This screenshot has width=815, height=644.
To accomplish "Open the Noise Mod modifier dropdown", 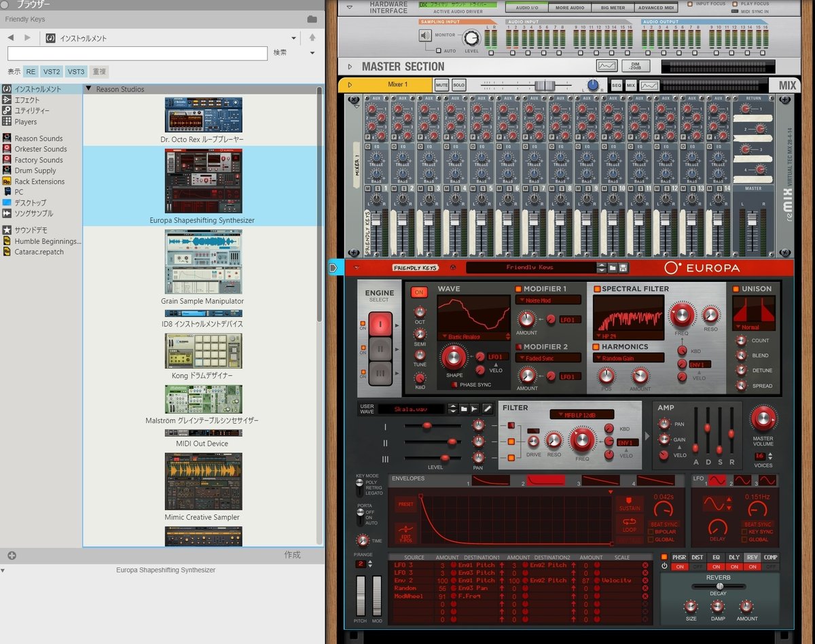I will [548, 300].
